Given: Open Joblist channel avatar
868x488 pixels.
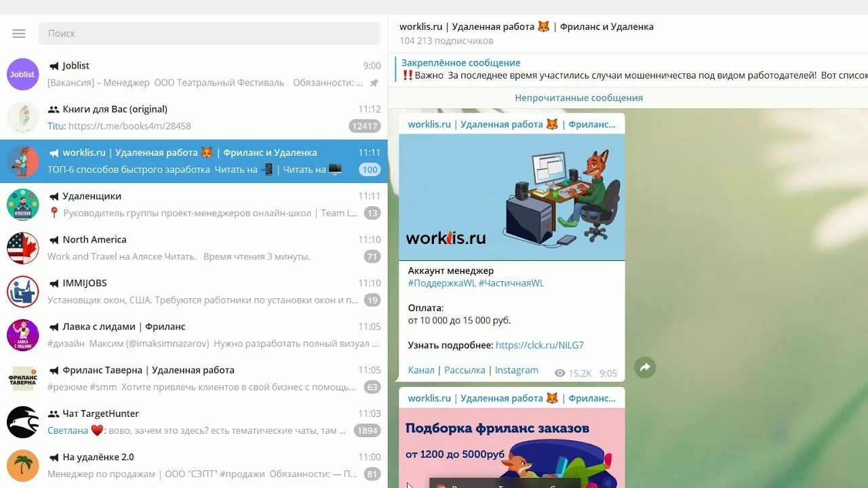Looking at the screenshot, I should [23, 75].
